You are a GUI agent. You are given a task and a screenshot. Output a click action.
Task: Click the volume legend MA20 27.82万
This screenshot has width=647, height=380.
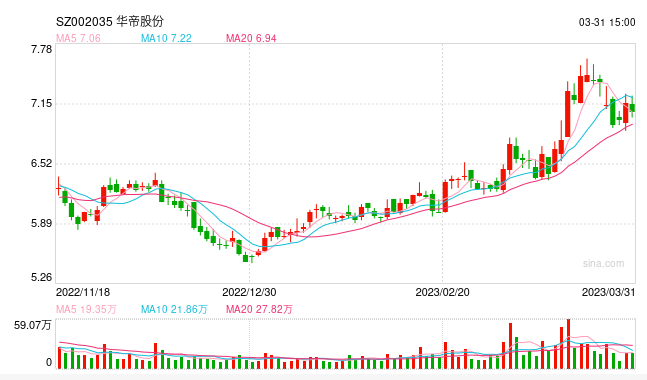click(x=259, y=309)
